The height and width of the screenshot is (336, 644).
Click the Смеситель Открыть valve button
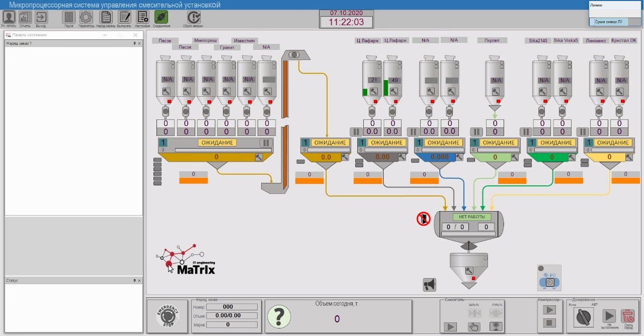[496, 313]
